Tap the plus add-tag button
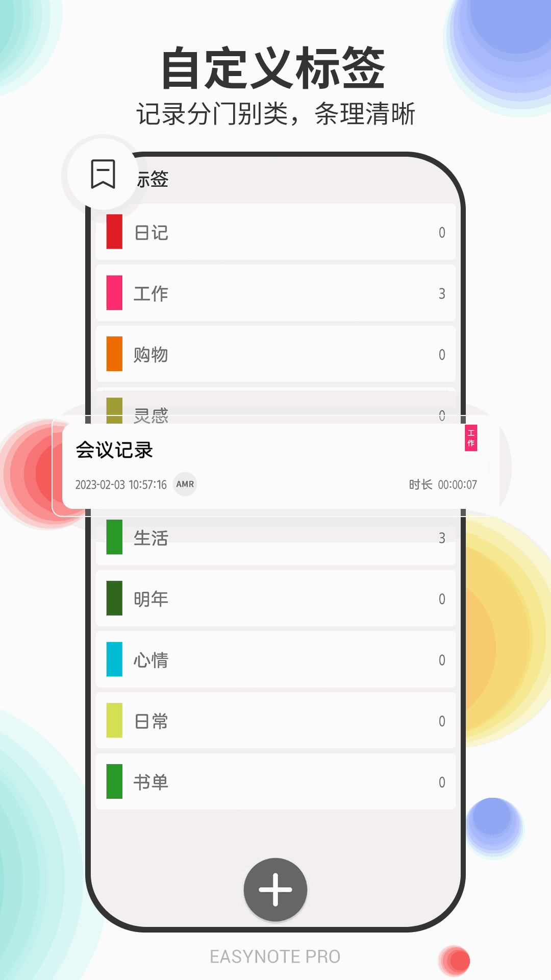Screen dimensions: 551x980 click(275, 890)
